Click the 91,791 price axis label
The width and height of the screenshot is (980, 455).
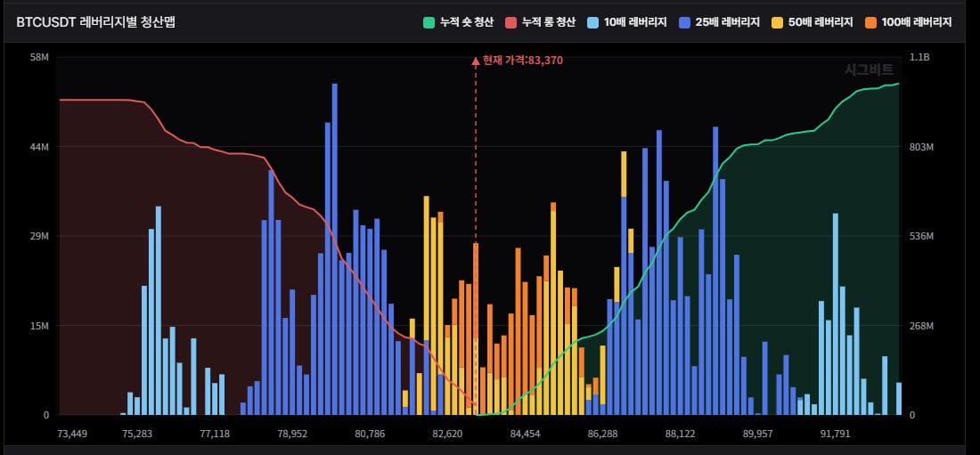click(x=836, y=434)
